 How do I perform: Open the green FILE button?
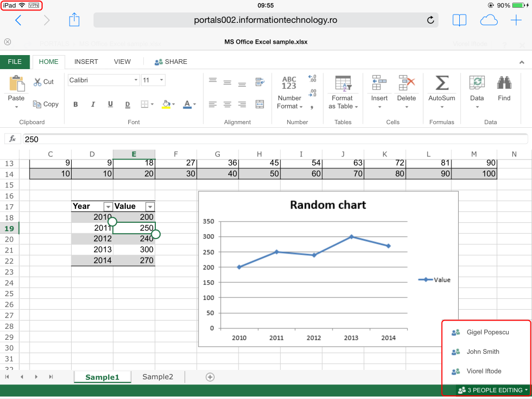tap(15, 62)
